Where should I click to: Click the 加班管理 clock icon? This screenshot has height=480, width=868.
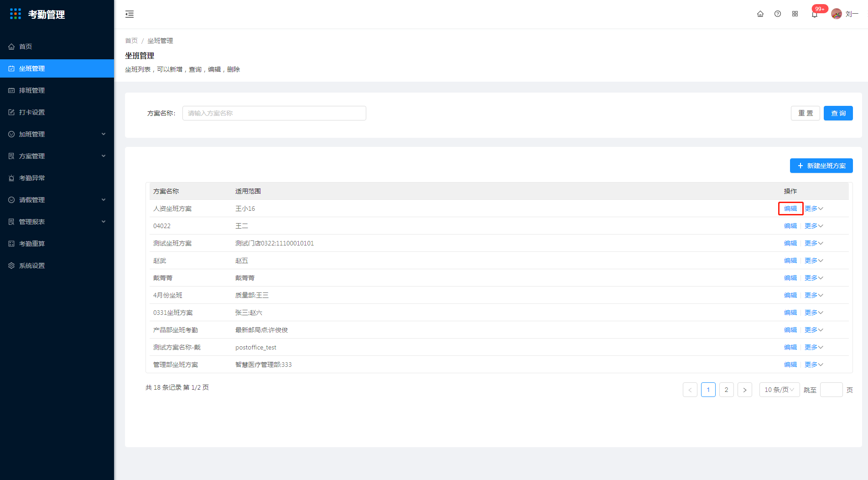(x=11, y=134)
